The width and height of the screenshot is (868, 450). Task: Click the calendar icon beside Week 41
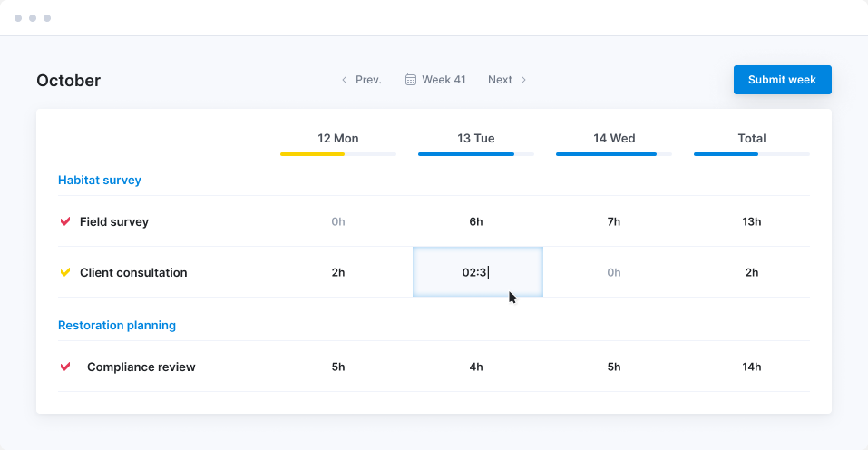411,80
